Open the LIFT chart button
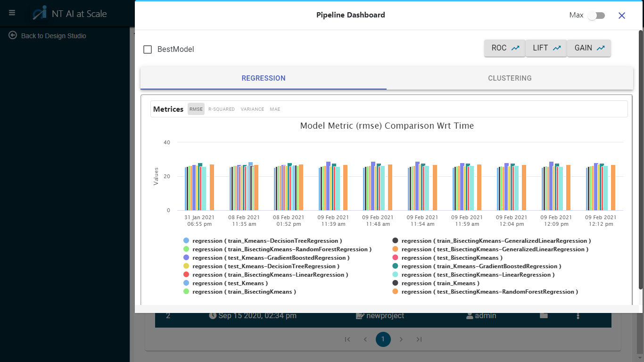 coord(546,48)
